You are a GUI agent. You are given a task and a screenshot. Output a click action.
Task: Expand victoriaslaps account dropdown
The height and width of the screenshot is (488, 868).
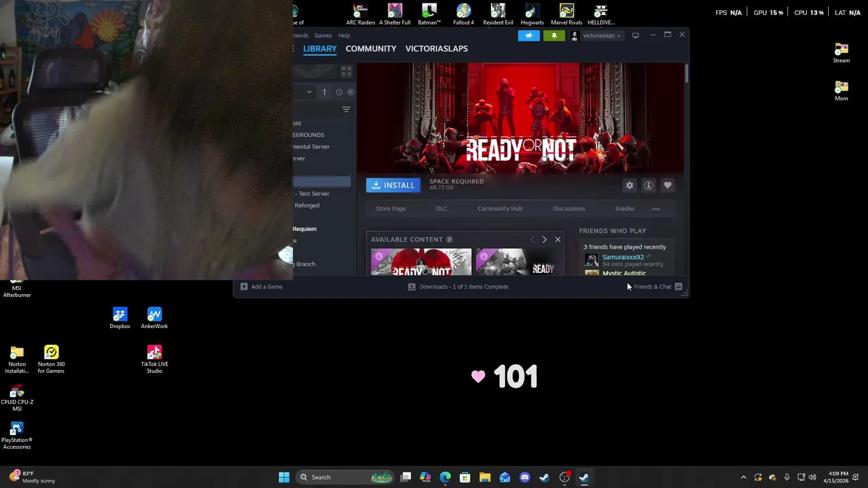(597, 35)
